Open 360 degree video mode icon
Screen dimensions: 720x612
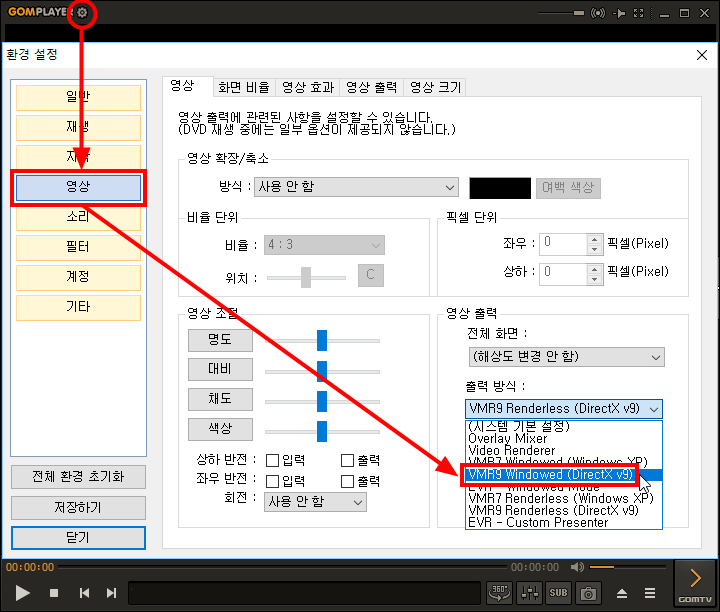tap(499, 593)
